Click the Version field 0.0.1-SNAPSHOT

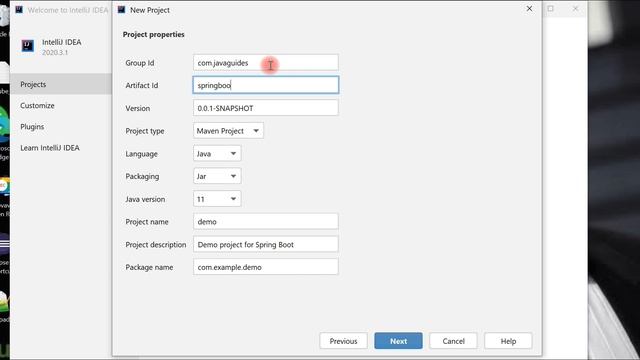[266, 108]
